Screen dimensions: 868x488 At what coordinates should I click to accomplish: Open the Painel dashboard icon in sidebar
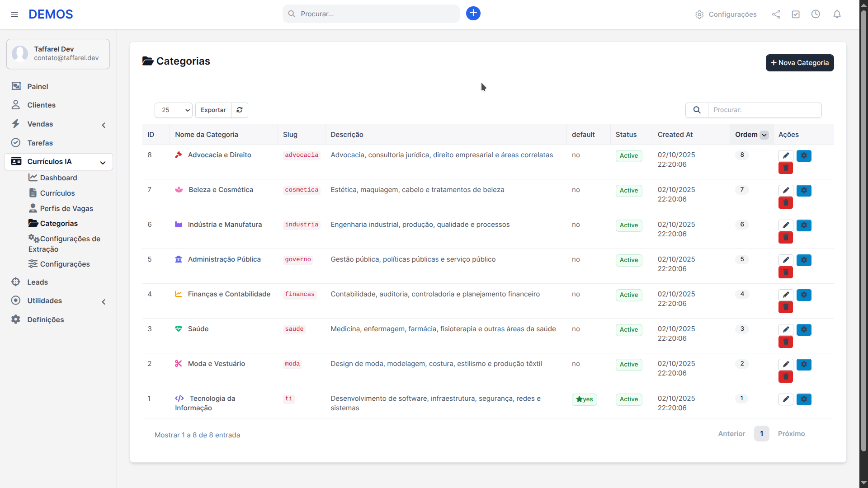pos(16,86)
